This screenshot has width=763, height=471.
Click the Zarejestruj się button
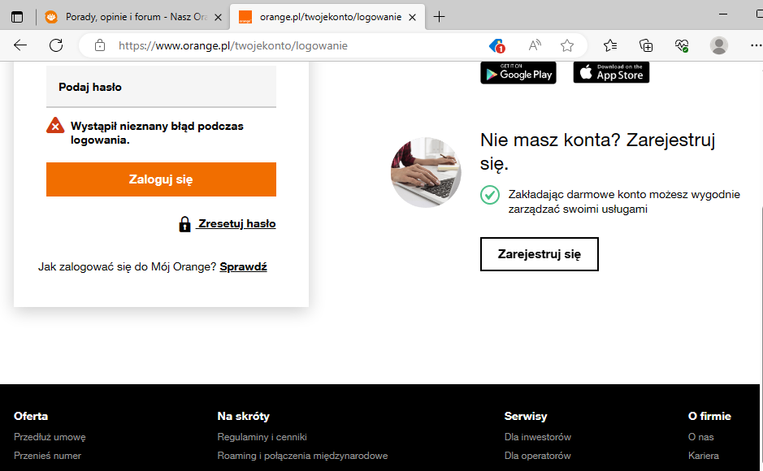(x=539, y=254)
